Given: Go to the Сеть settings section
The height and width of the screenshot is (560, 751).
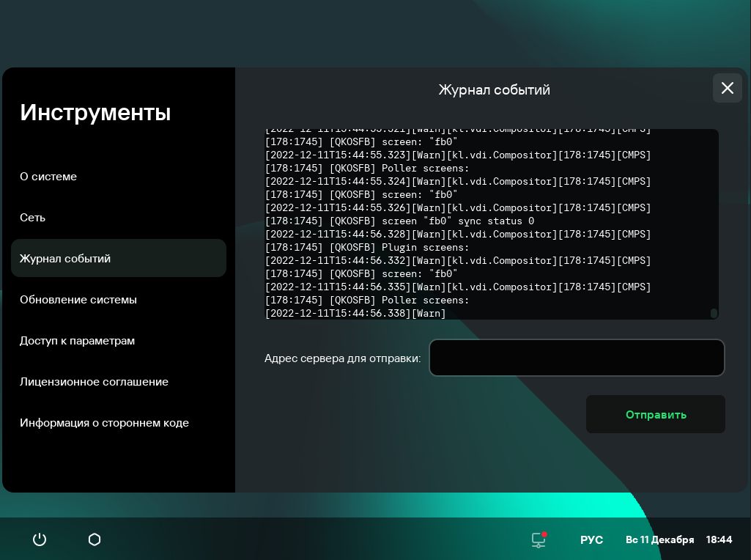Looking at the screenshot, I should (x=33, y=218).
